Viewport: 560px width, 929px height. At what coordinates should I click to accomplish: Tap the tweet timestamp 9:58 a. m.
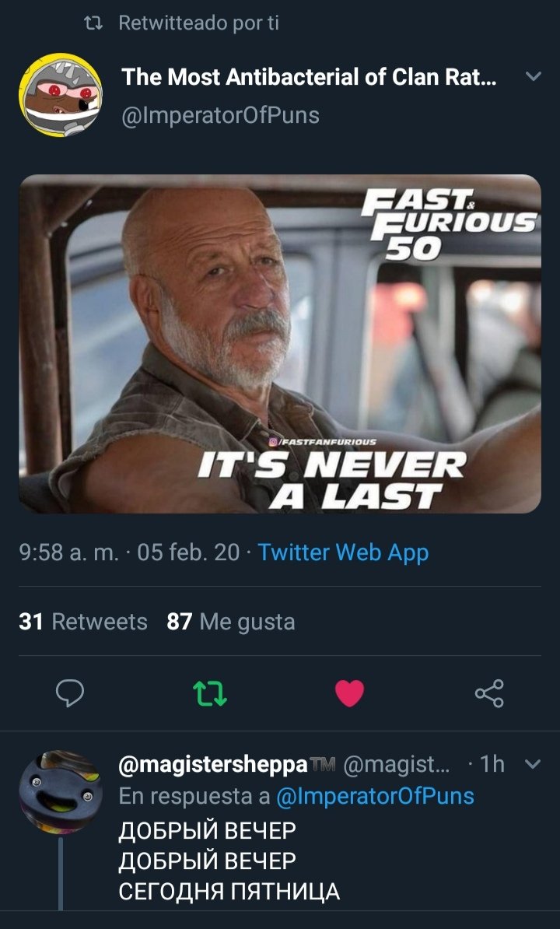point(68,552)
